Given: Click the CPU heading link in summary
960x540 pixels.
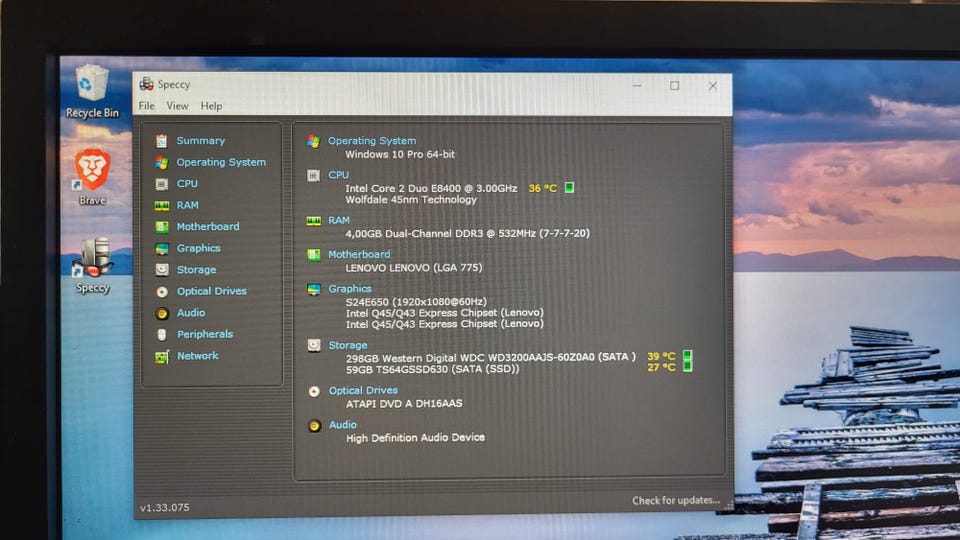Looking at the screenshot, I should (339, 175).
